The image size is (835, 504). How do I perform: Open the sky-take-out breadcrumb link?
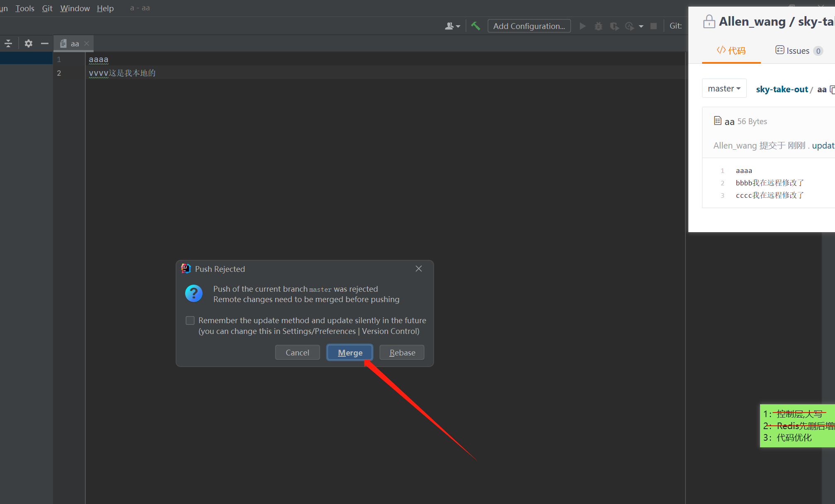point(782,89)
